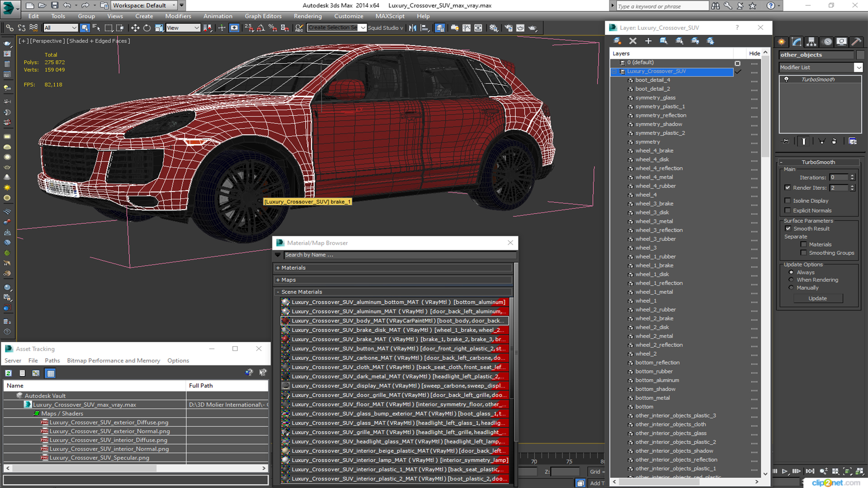The height and width of the screenshot is (488, 868).
Task: Click the Shaded + Edged Faces viewport label
Action: point(98,41)
